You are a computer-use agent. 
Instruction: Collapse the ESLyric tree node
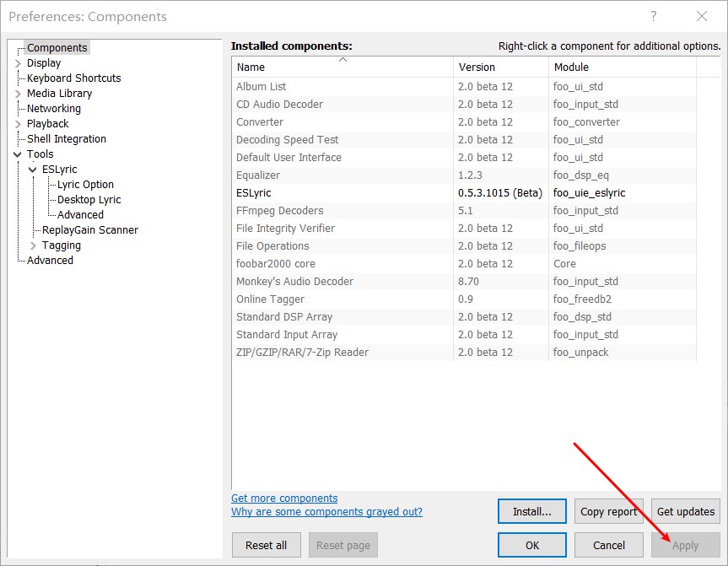pyautogui.click(x=33, y=170)
